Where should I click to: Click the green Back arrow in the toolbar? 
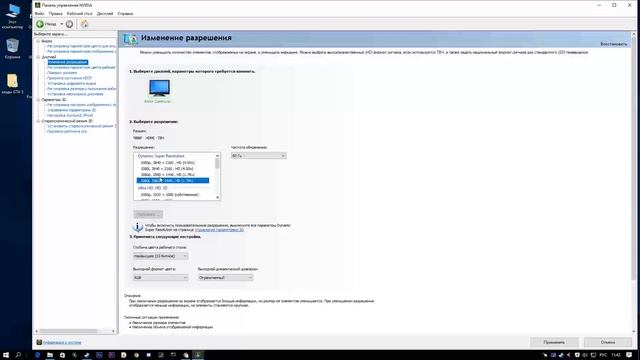pyautogui.click(x=40, y=24)
